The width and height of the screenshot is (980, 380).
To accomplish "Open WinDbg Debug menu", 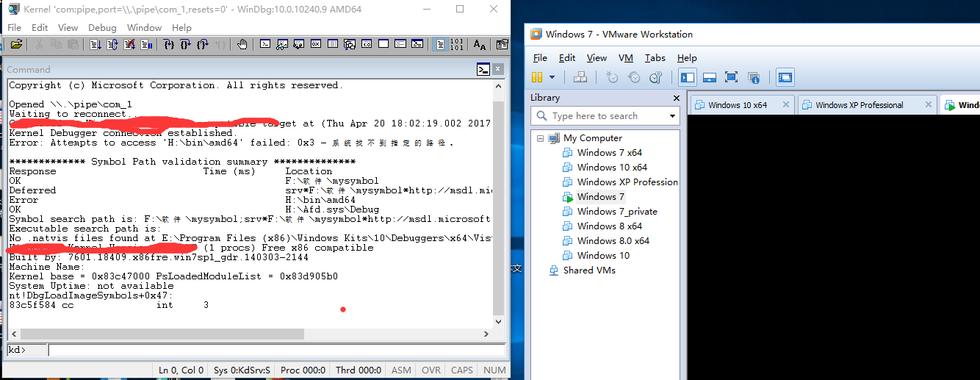I will pyautogui.click(x=102, y=27).
